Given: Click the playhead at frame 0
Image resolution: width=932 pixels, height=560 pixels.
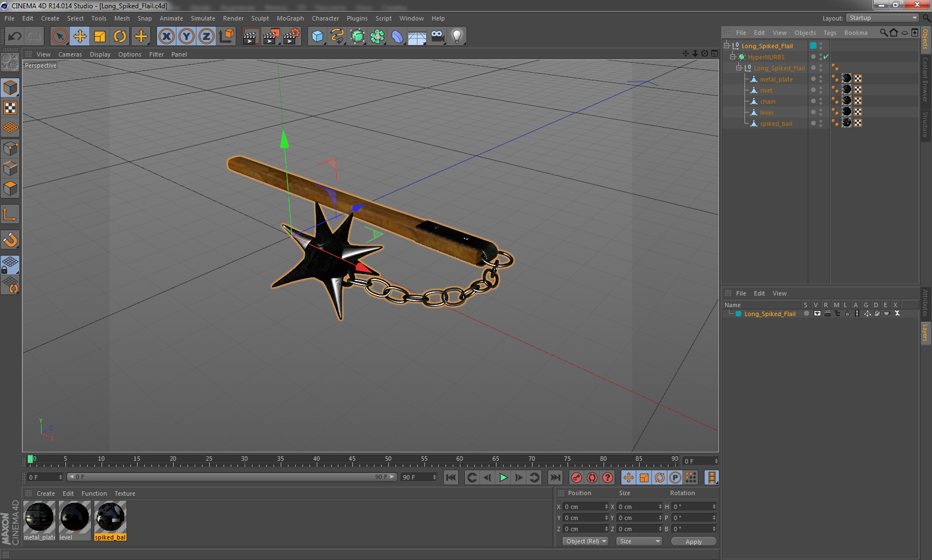Looking at the screenshot, I should coord(31,459).
